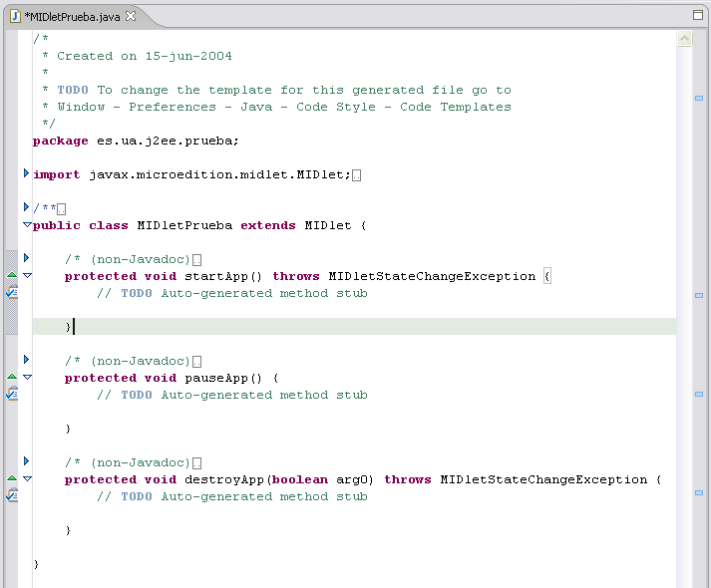Screen dimensions: 711x588
Task: Click the overview ruler marker for startApp TODO
Action: (699, 295)
